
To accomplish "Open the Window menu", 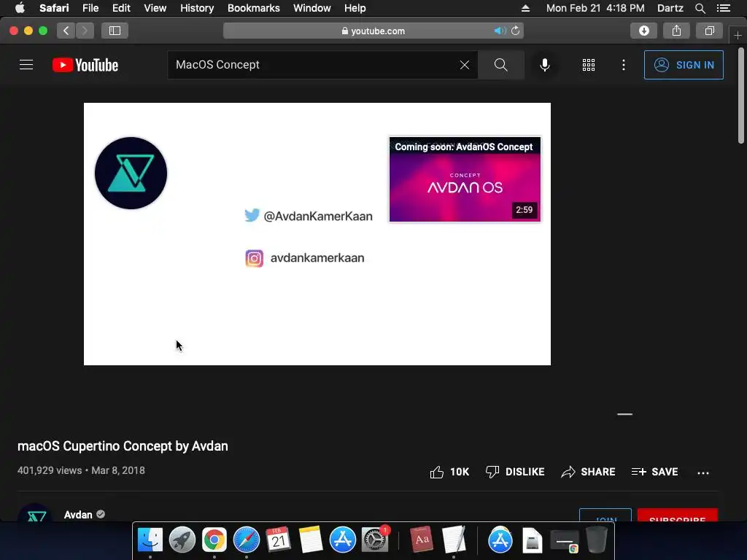I will (x=312, y=8).
